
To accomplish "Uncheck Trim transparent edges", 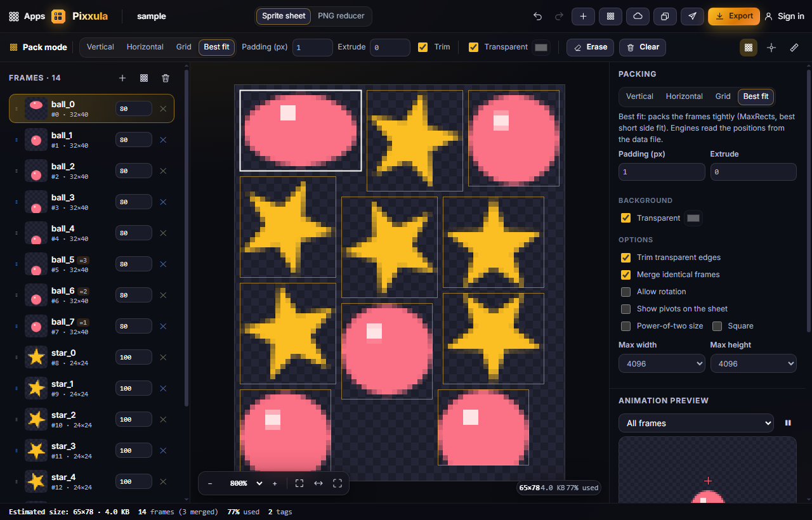I will coord(625,257).
